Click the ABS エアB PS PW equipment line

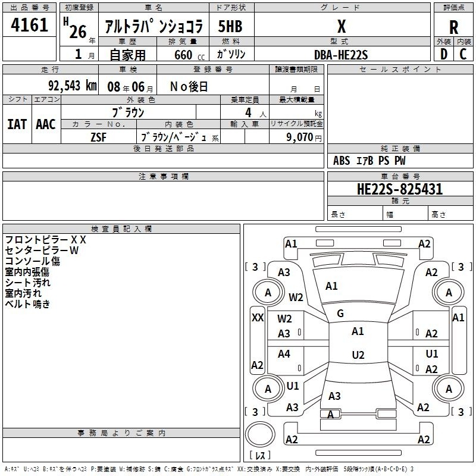369,161
